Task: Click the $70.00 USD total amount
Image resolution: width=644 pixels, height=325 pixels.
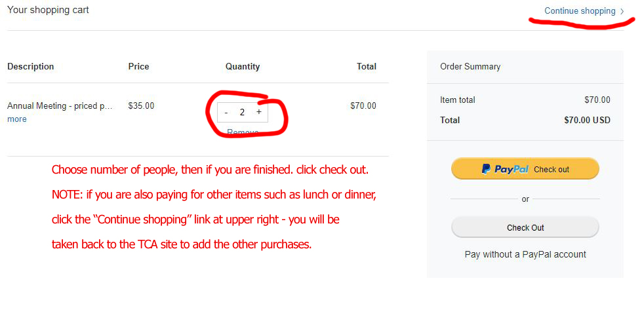Action: point(587,120)
